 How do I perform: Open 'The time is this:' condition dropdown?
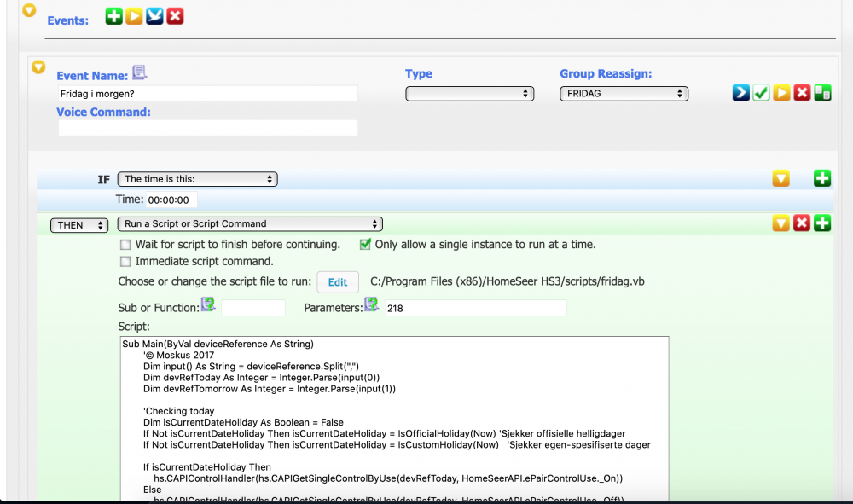point(197,179)
